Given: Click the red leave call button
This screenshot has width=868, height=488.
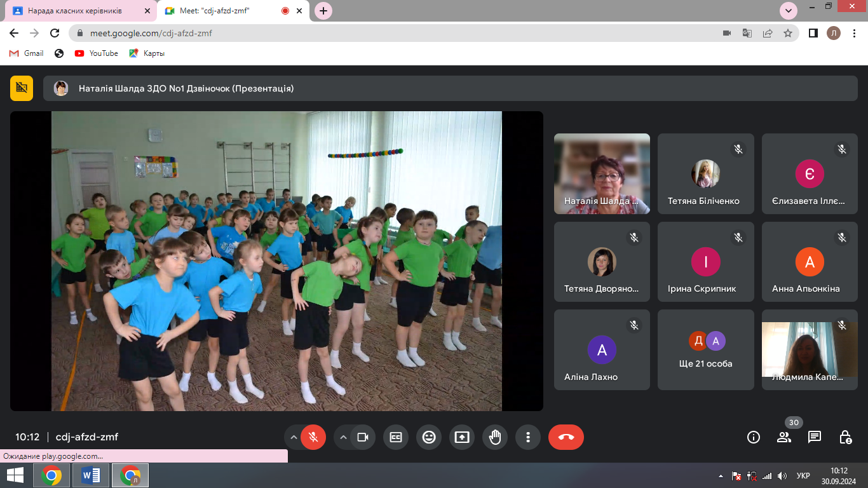Looking at the screenshot, I should (566, 437).
